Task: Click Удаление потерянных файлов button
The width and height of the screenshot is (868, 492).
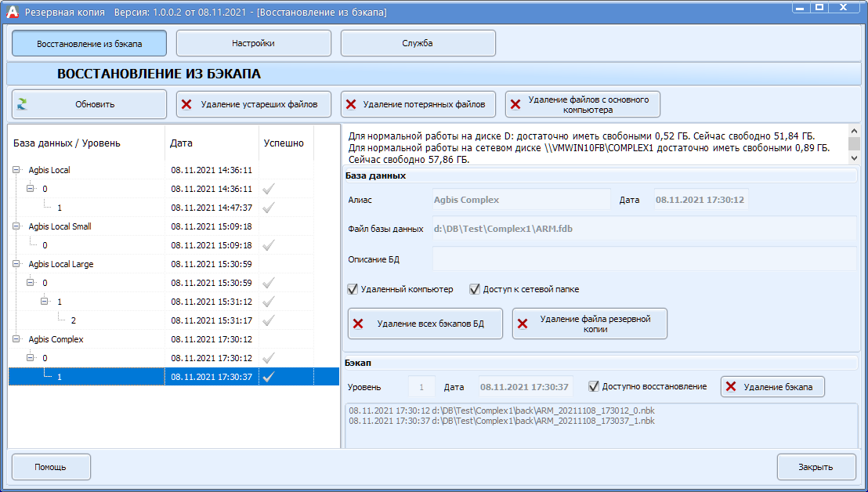Action: tap(418, 104)
